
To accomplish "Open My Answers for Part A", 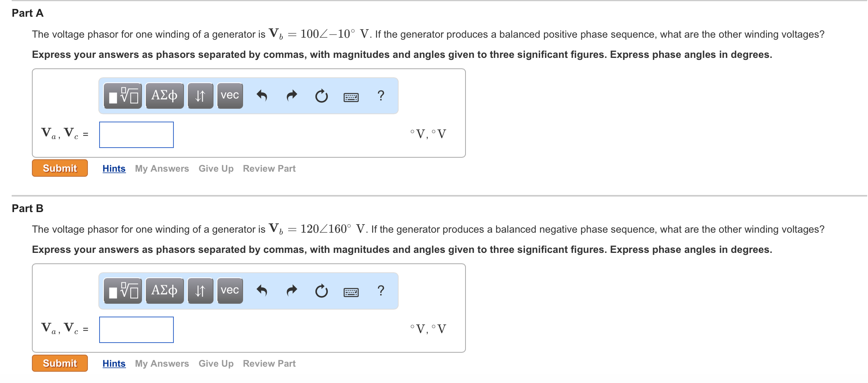I will click(161, 168).
